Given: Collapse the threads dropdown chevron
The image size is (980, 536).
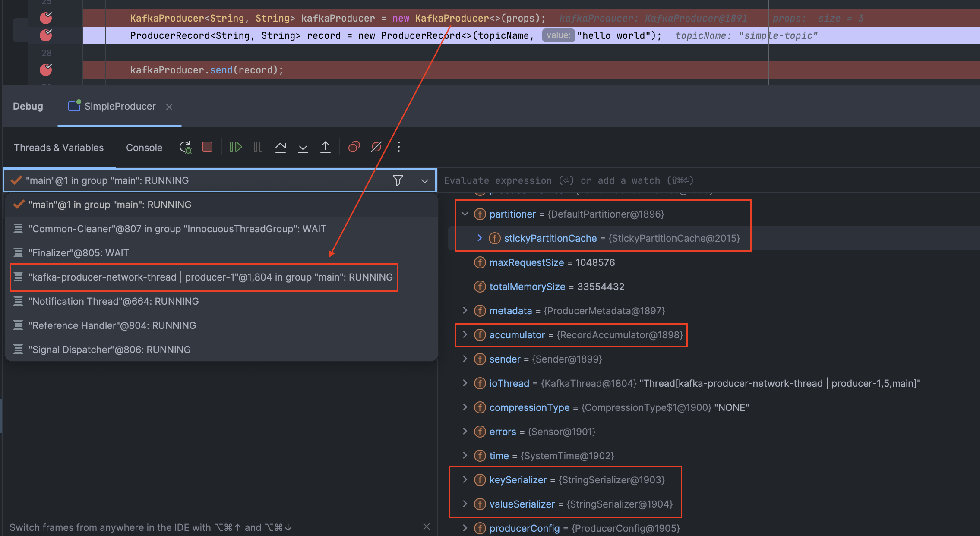Looking at the screenshot, I should coord(425,181).
